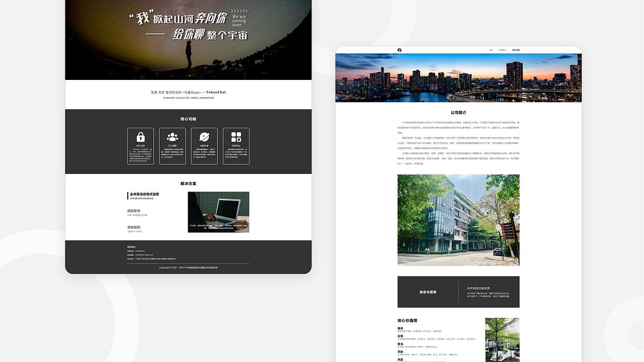Click the 精进 core value entry
644x362 pixels.
[420, 330]
